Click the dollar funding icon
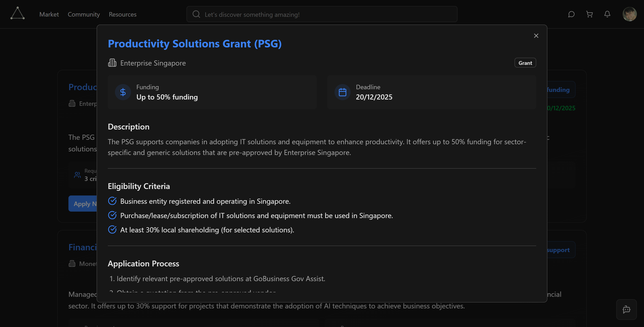 coord(123,92)
